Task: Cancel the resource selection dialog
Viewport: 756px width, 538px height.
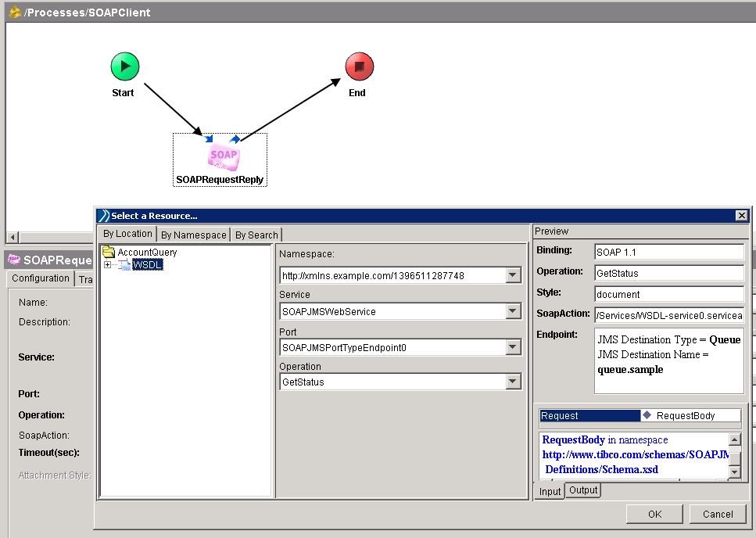Action: [x=716, y=514]
